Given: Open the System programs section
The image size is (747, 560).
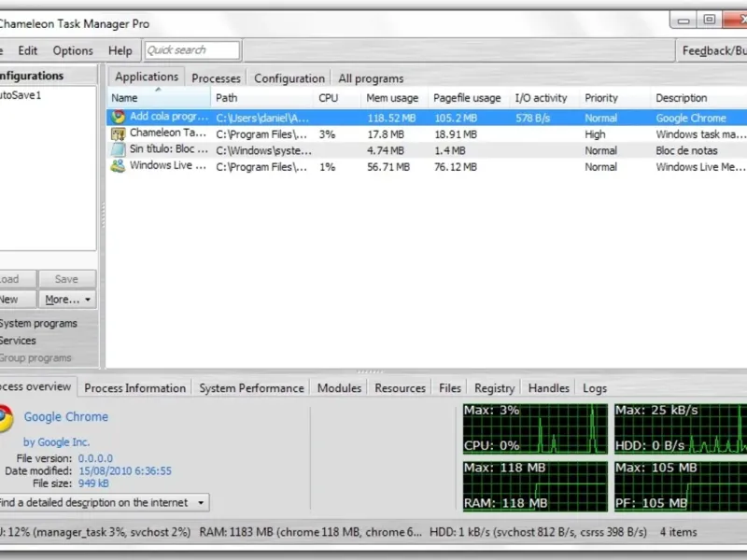Looking at the screenshot, I should (x=38, y=323).
